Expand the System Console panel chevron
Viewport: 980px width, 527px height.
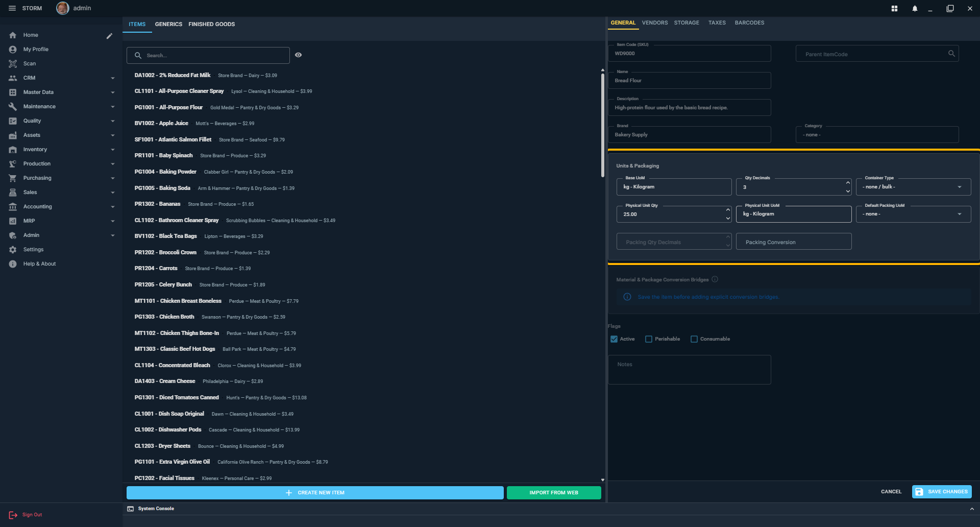point(972,509)
